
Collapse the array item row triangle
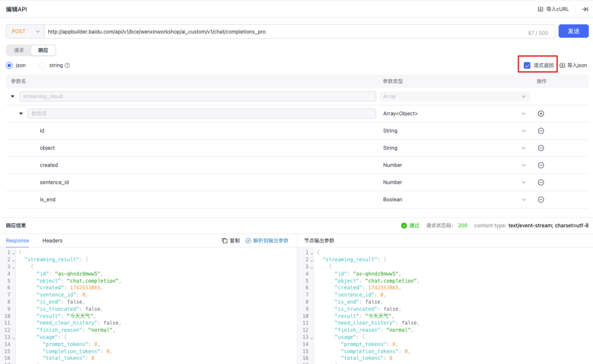pos(21,114)
